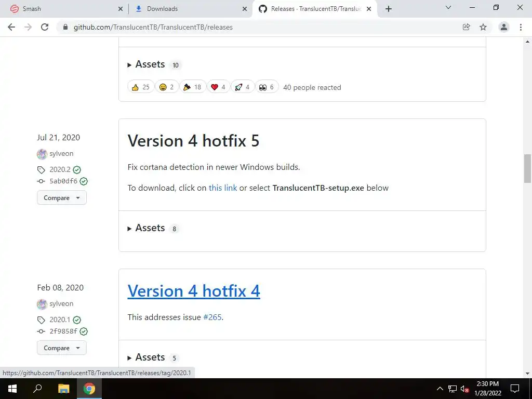Close the Smash tab
The height and width of the screenshot is (399, 532).
pyautogui.click(x=121, y=9)
